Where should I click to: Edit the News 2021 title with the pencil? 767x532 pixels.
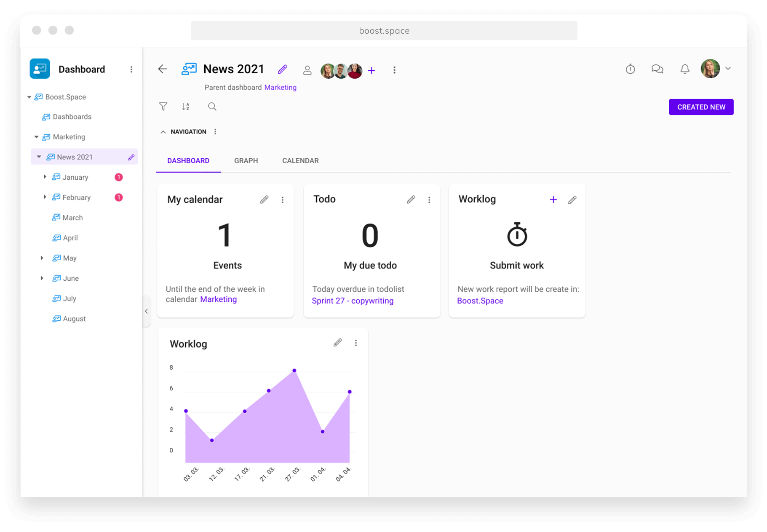click(x=282, y=69)
